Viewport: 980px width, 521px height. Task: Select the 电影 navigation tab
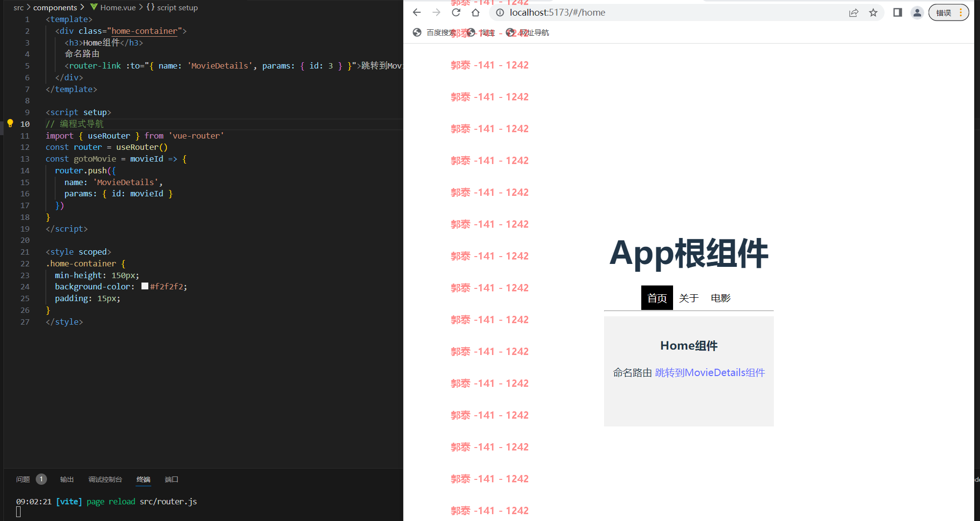721,298
